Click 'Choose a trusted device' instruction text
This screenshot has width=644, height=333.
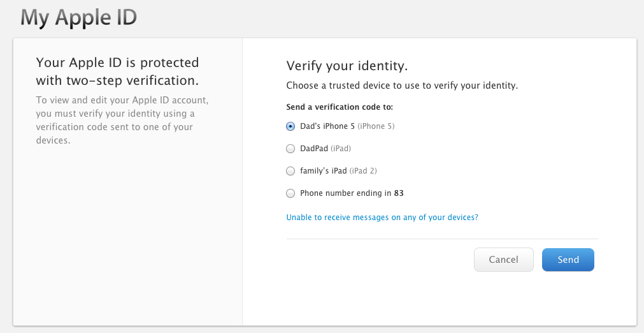(402, 85)
